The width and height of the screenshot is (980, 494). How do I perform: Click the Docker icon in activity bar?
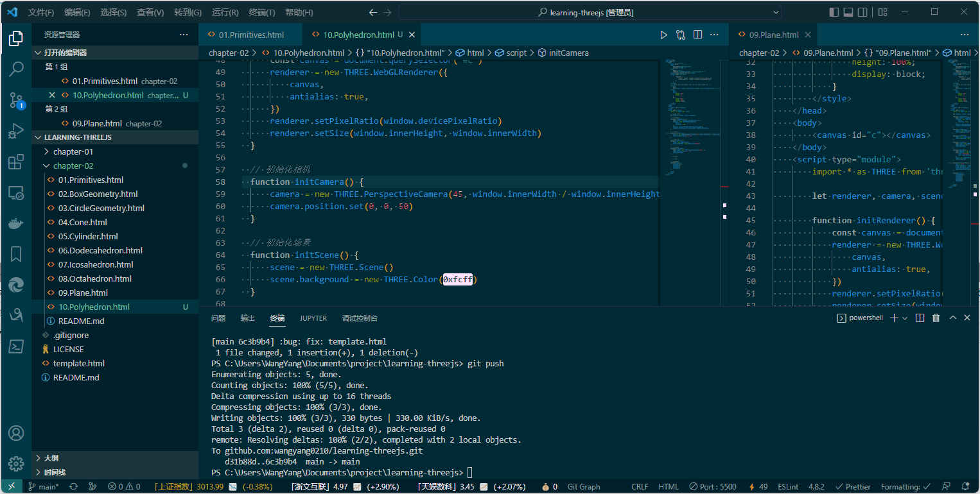(16, 224)
